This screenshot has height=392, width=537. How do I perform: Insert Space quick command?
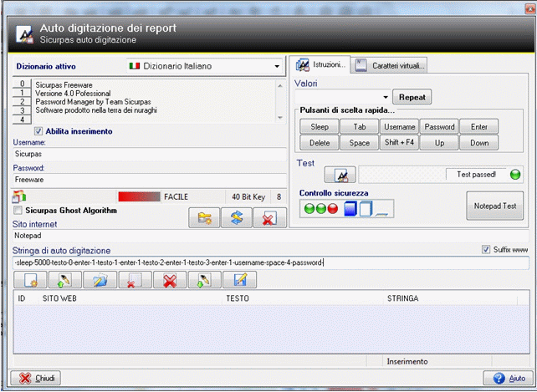click(360, 143)
